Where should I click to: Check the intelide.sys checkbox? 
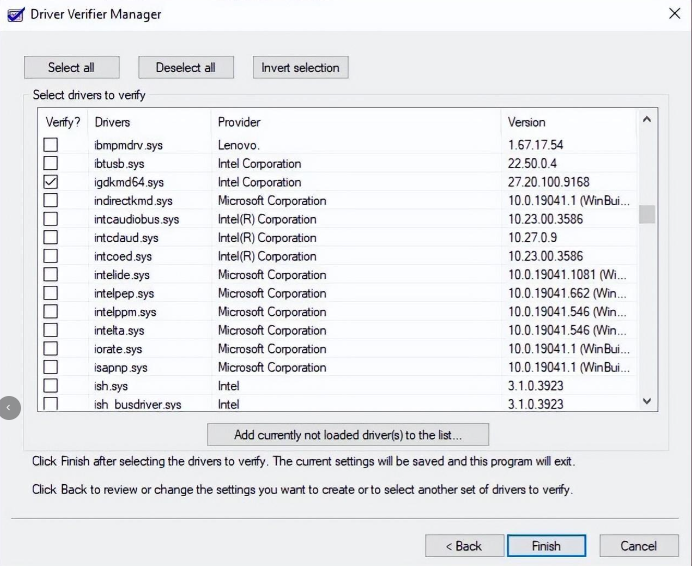(x=51, y=275)
